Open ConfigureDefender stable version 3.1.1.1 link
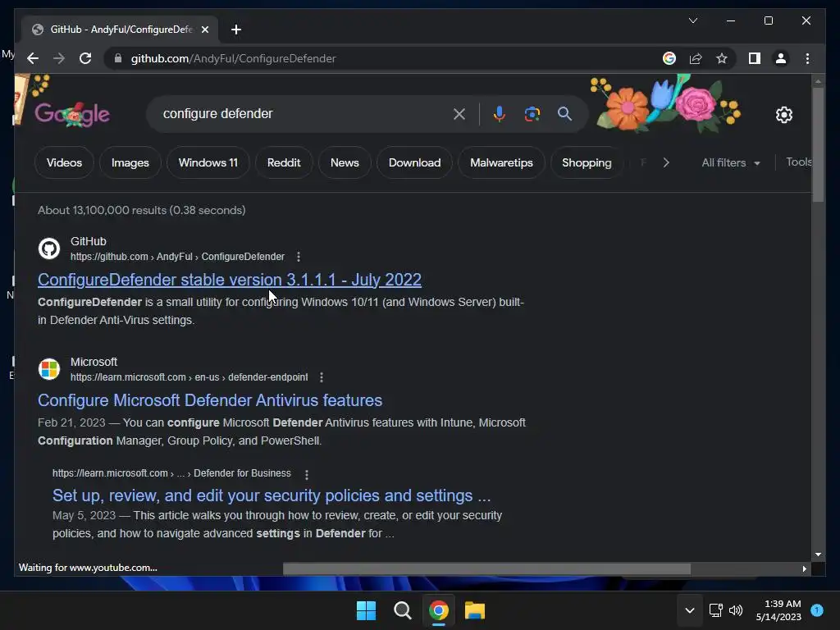This screenshot has width=840, height=630. point(230,280)
